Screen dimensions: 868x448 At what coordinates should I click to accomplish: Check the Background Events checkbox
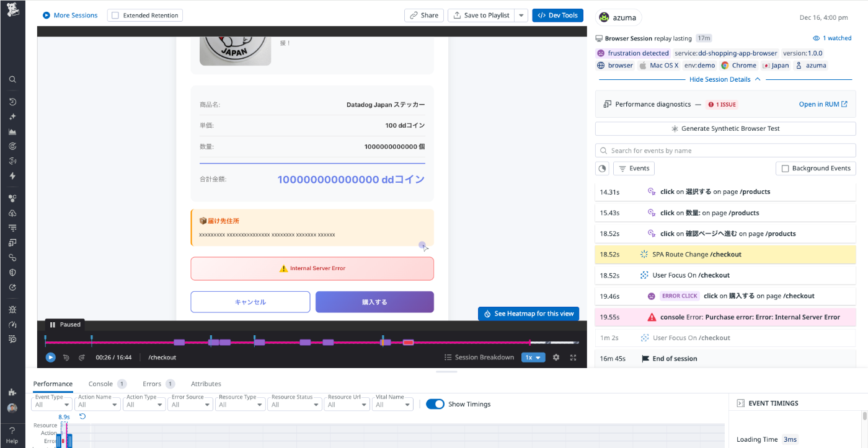point(785,169)
